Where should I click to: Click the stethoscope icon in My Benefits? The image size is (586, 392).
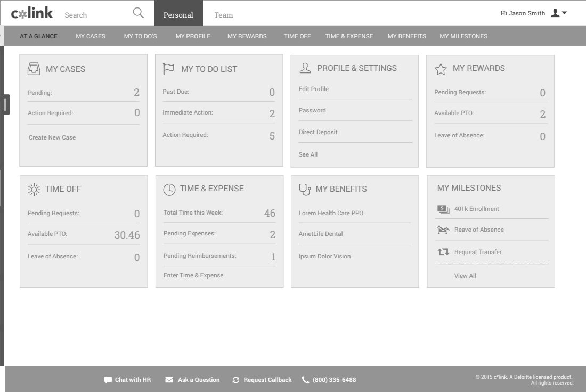305,189
